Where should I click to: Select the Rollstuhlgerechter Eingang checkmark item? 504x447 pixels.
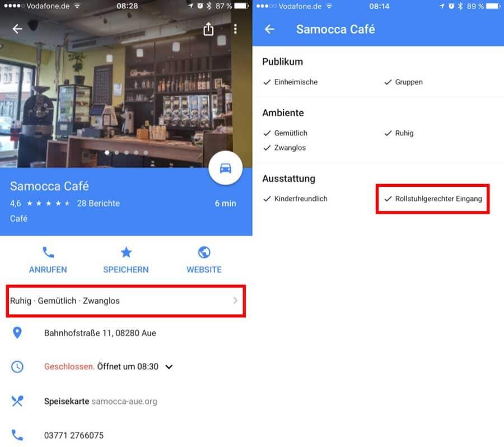(x=433, y=199)
